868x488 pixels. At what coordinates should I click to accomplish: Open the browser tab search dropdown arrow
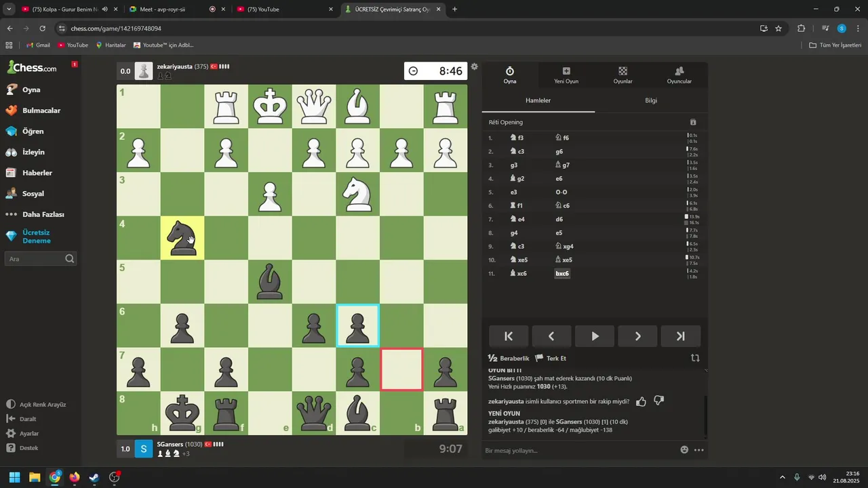click(x=9, y=9)
